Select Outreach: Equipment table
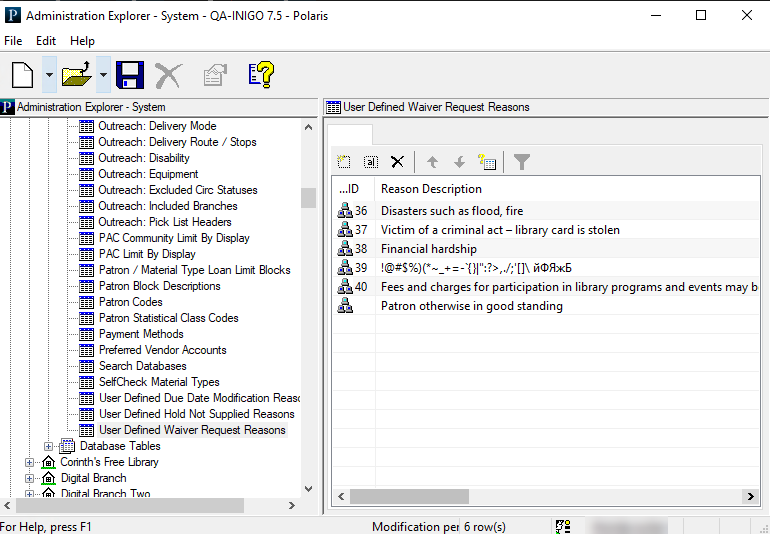This screenshot has width=770, height=534. click(x=148, y=174)
